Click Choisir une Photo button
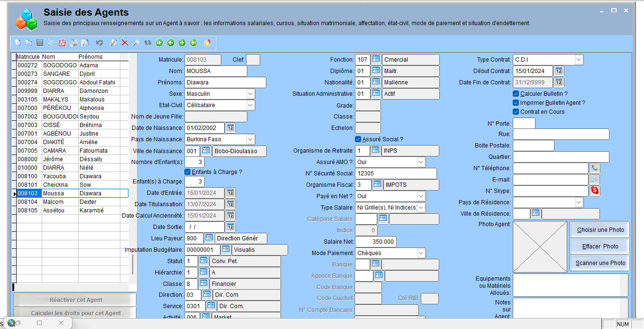Viewport: 644px width, 329px height. (x=600, y=229)
